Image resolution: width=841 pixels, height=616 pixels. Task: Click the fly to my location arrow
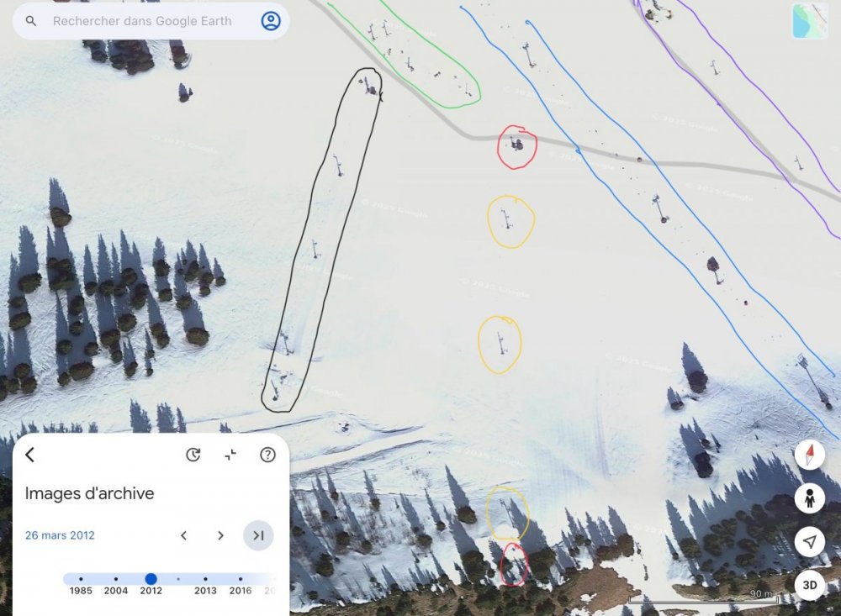click(809, 541)
